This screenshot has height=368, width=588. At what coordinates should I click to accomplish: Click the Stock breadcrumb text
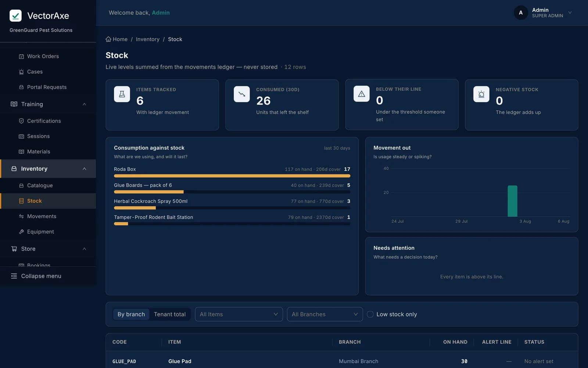click(x=175, y=39)
